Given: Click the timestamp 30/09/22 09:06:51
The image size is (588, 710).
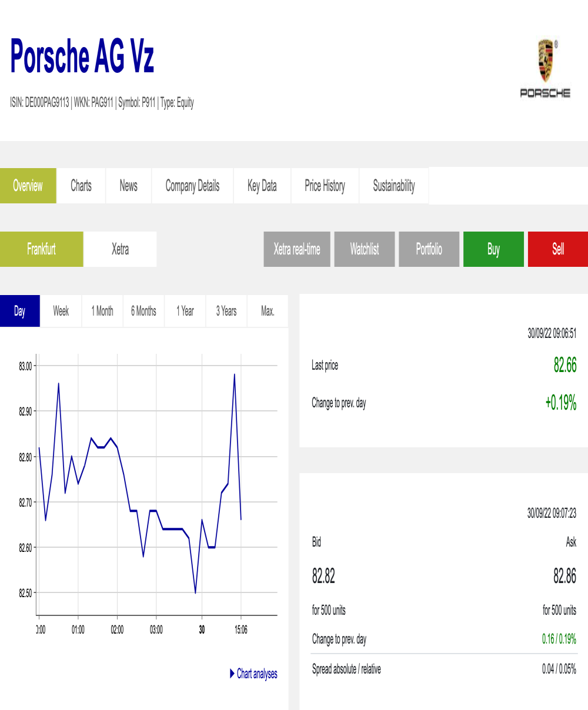Looking at the screenshot, I should [552, 334].
